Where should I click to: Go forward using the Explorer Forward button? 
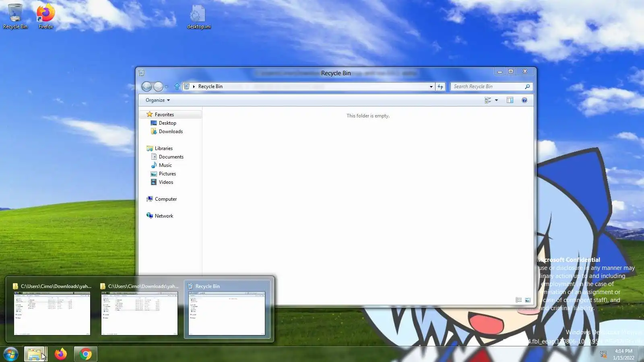pyautogui.click(x=158, y=86)
